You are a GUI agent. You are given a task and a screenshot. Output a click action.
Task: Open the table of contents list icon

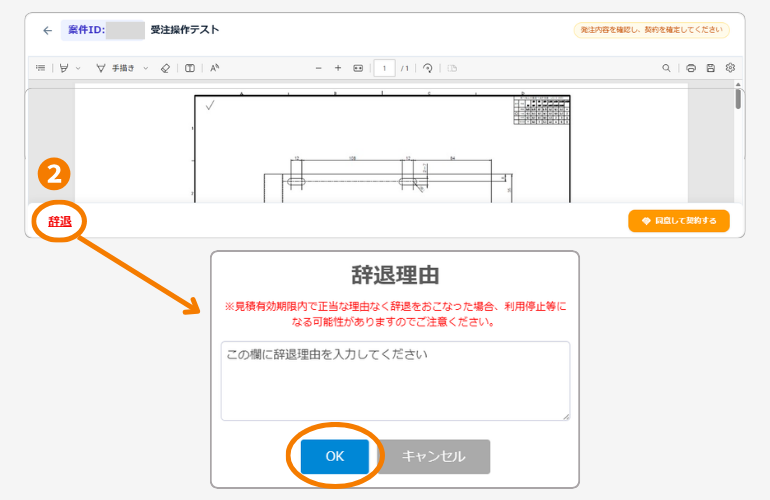[x=40, y=68]
